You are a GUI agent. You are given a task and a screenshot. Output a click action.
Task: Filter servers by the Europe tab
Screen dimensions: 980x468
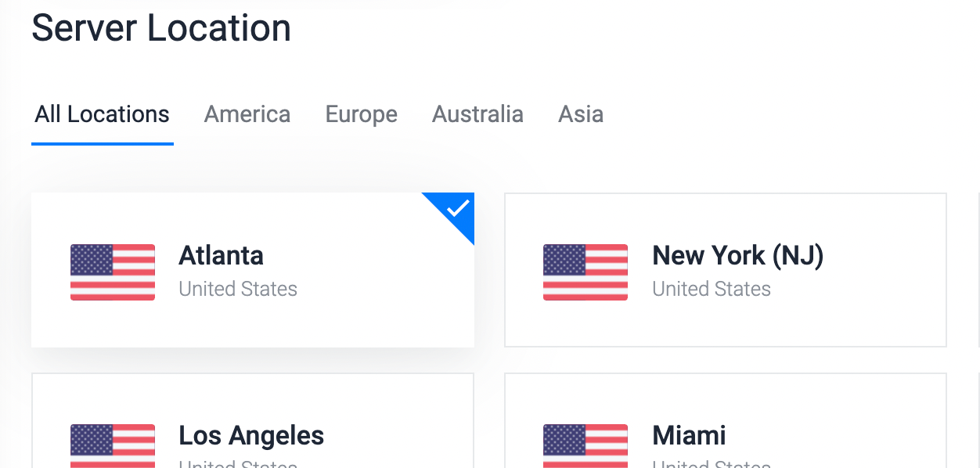(x=361, y=114)
